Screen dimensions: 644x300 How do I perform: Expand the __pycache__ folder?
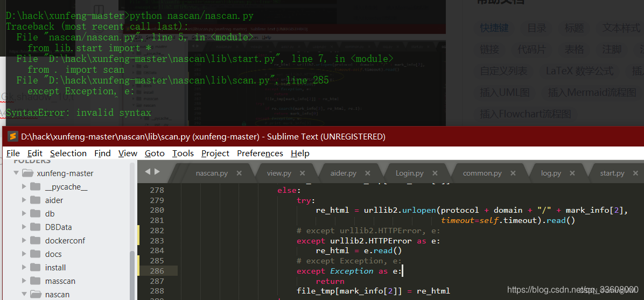pyautogui.click(x=24, y=187)
